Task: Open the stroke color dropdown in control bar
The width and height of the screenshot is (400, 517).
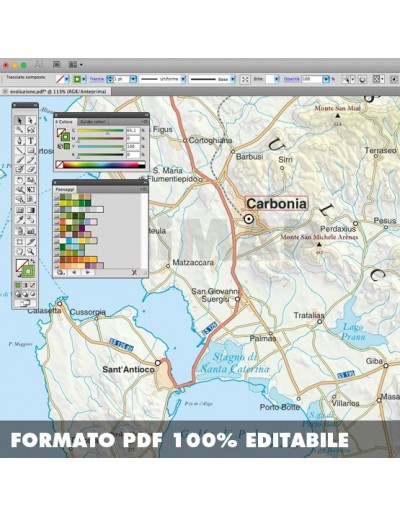Action: point(84,79)
